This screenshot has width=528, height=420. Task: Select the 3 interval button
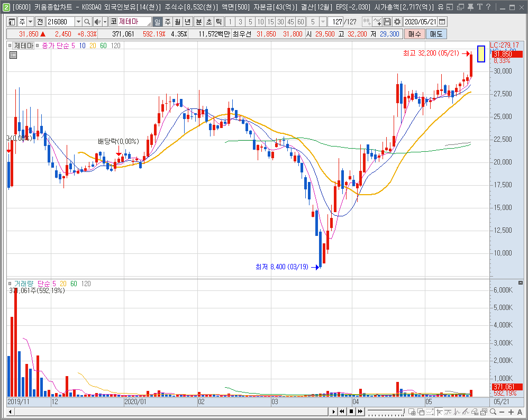pyautogui.click(x=240, y=22)
